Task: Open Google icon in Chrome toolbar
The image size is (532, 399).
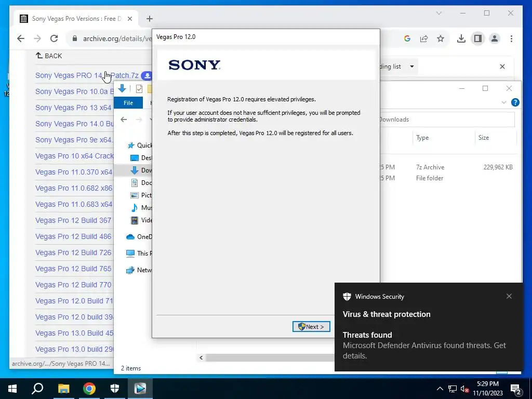Action: click(407, 38)
